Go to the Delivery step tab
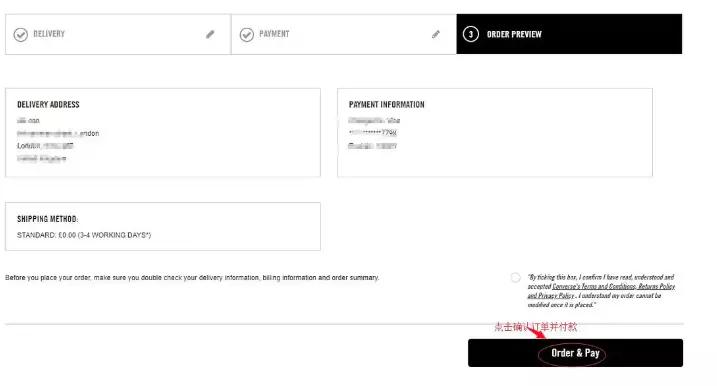717x386 pixels. coord(118,34)
